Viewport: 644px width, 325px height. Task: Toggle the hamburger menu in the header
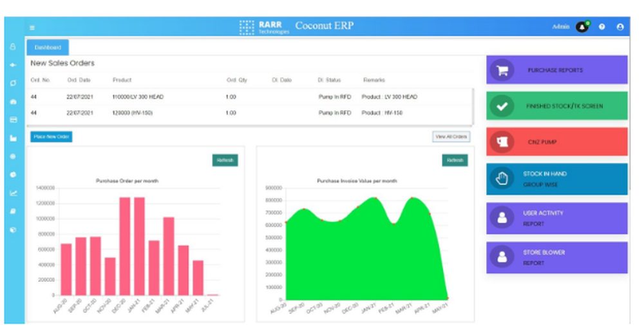pyautogui.click(x=32, y=28)
